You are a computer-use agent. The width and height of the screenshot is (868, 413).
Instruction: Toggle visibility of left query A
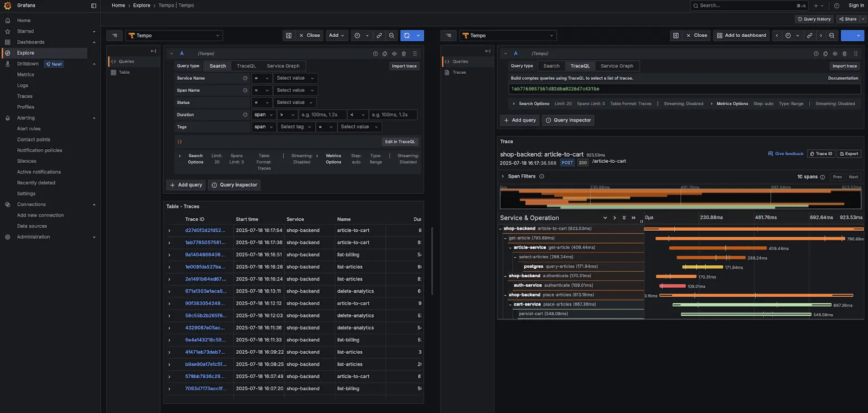point(394,54)
